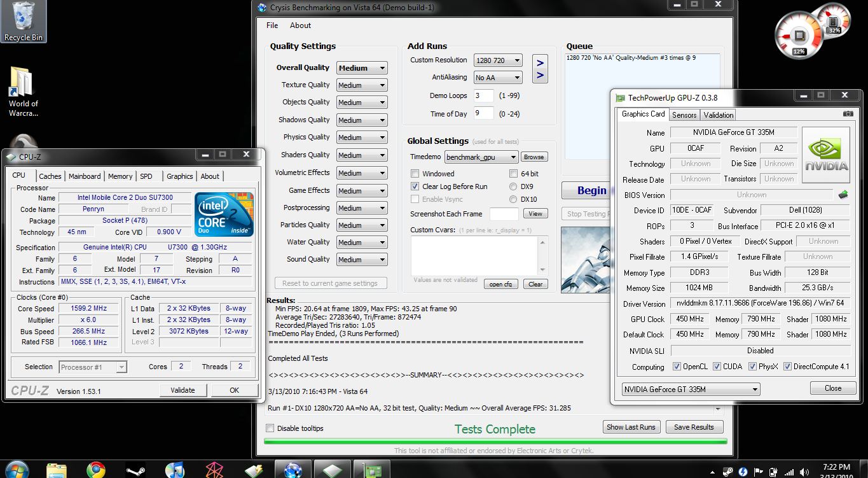Open the Windows Start orb
The image size is (868, 478).
click(17, 470)
